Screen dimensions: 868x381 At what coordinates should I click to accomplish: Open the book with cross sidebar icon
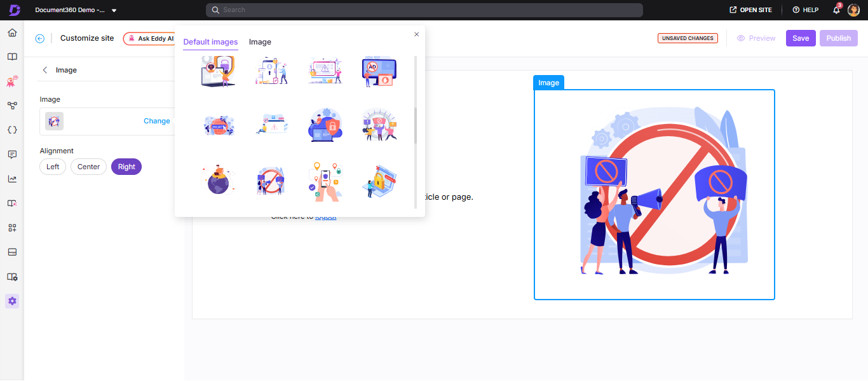[x=12, y=203]
